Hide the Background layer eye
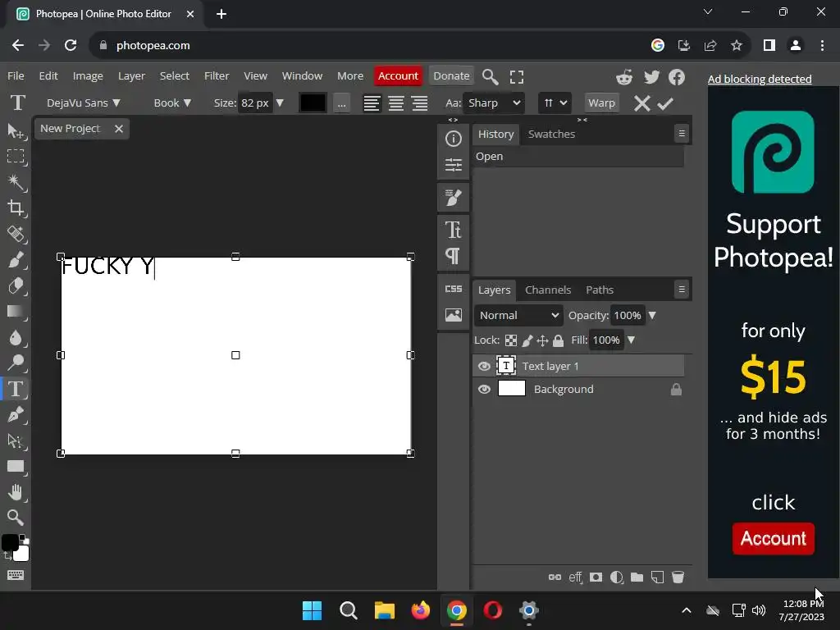This screenshot has height=630, width=840. [484, 390]
